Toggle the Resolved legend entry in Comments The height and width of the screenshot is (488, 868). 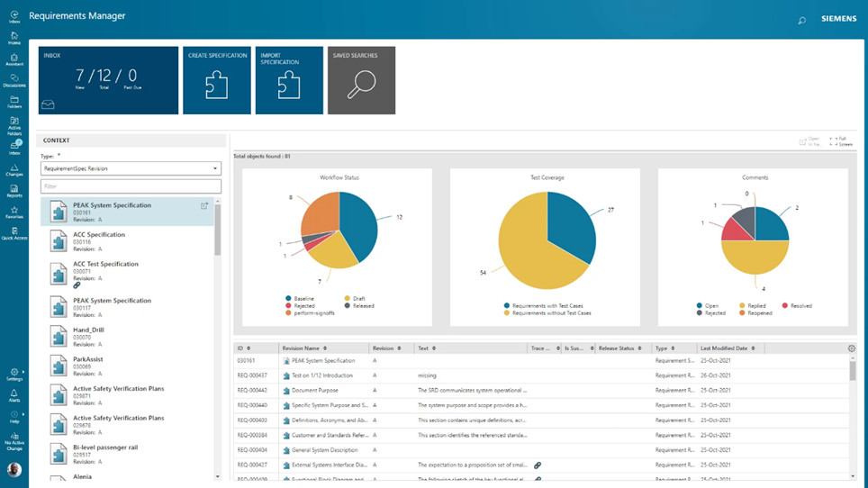tap(797, 306)
